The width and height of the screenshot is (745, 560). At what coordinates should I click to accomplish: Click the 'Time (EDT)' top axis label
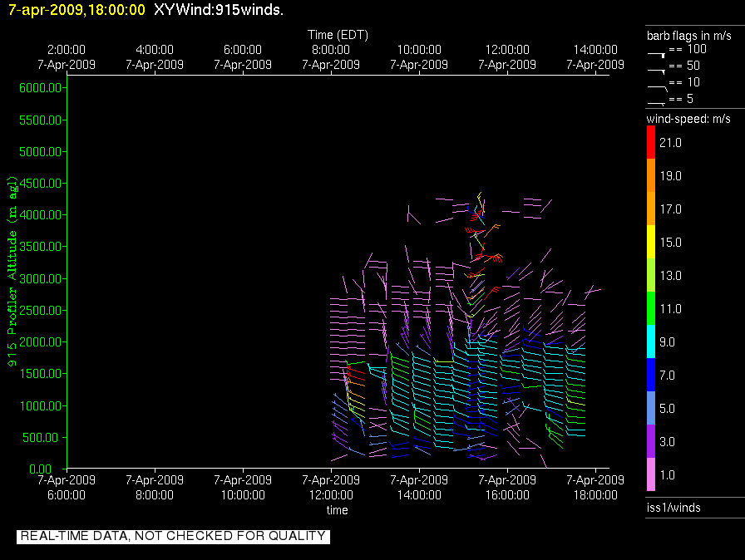338,35
